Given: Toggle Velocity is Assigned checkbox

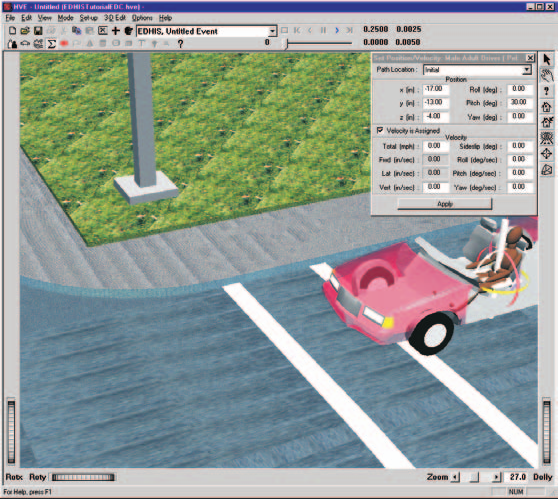Looking at the screenshot, I should (380, 130).
